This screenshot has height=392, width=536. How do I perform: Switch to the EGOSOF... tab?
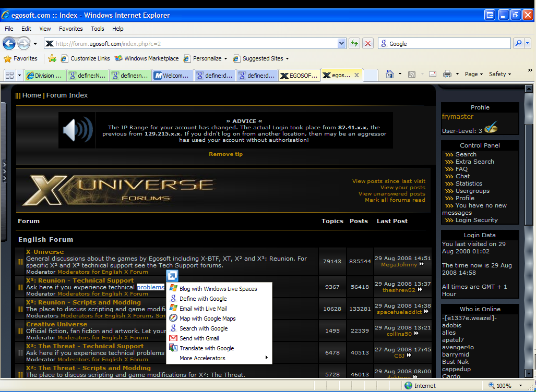click(300, 76)
